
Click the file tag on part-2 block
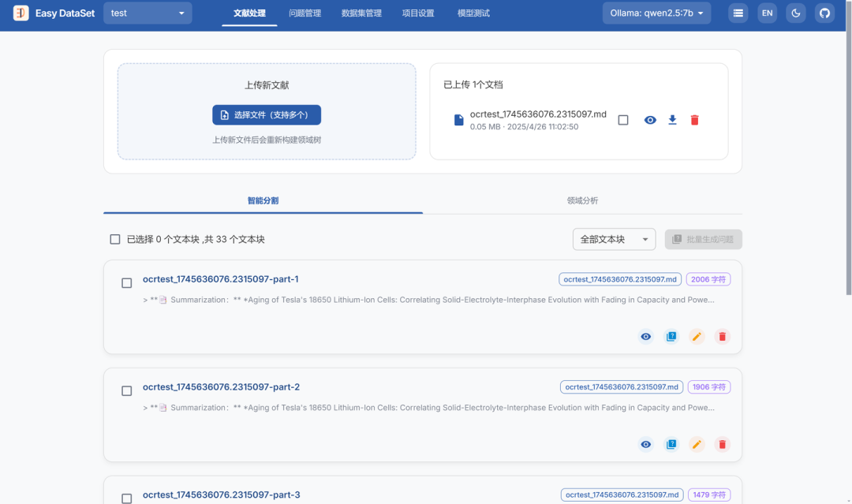(622, 386)
